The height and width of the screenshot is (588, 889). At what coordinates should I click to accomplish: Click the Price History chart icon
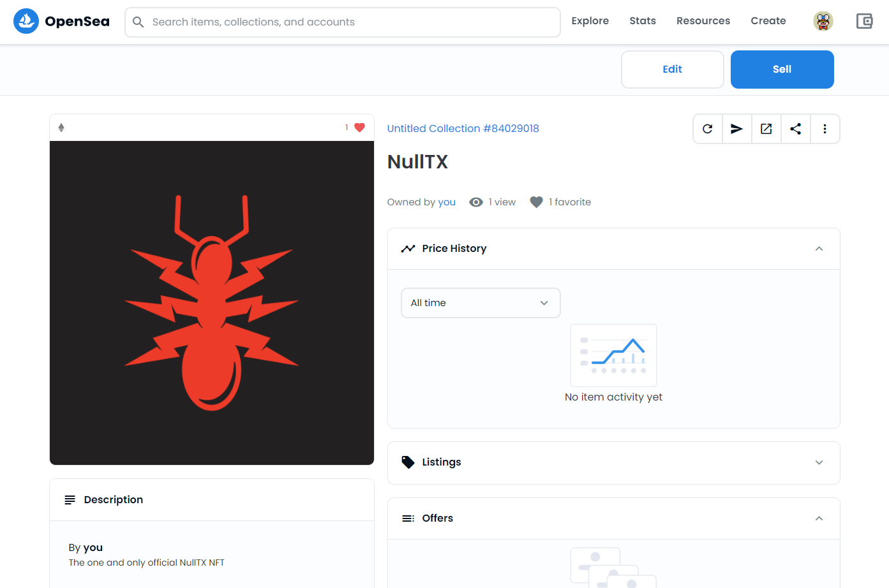[408, 248]
